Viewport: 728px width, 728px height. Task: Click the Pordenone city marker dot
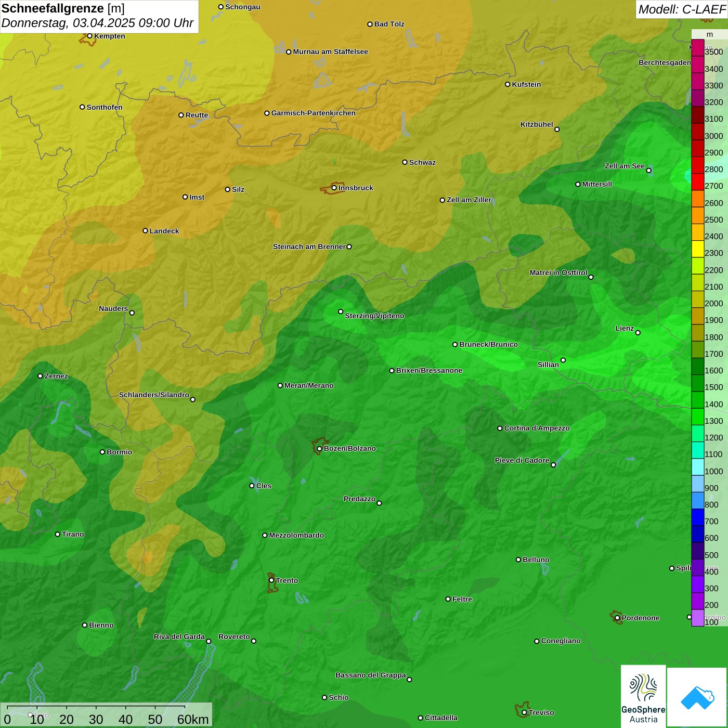point(618,618)
